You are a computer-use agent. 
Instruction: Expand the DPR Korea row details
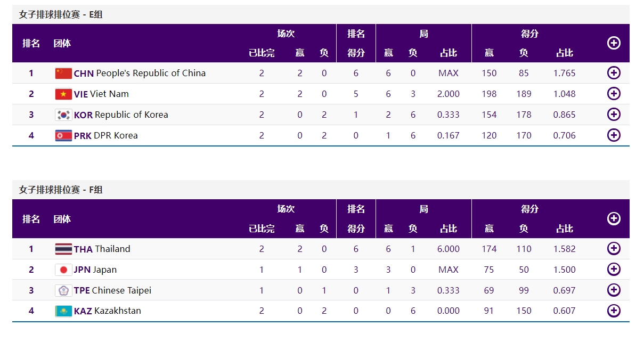614,135
